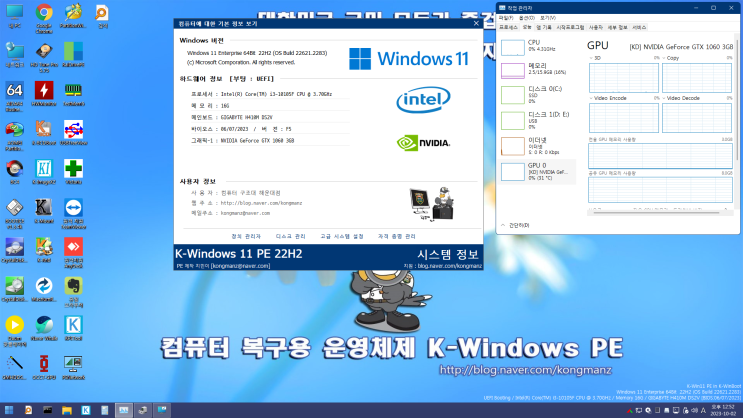This screenshot has height=418, width=743.
Task: Click the 고급 시스템 설정 link
Action: (x=342, y=236)
